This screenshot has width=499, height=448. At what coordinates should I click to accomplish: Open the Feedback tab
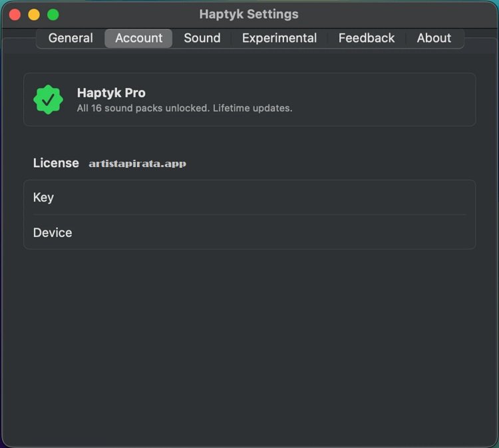367,38
